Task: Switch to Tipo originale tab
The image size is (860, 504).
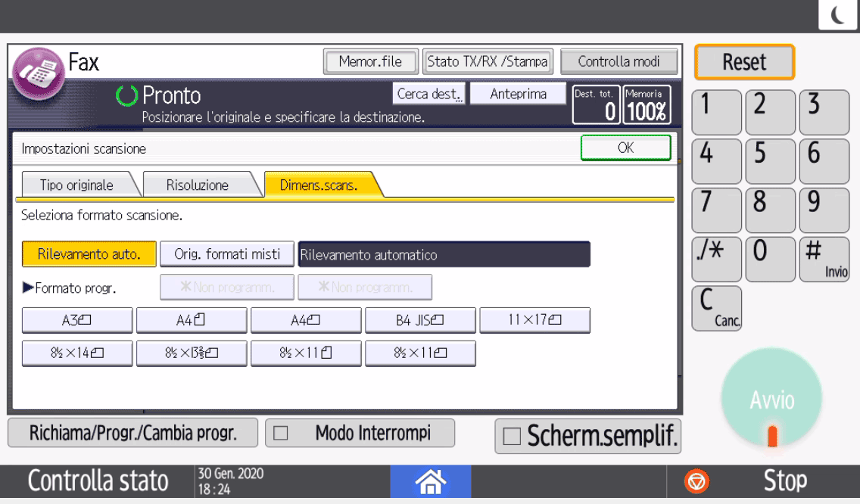Action: click(77, 185)
